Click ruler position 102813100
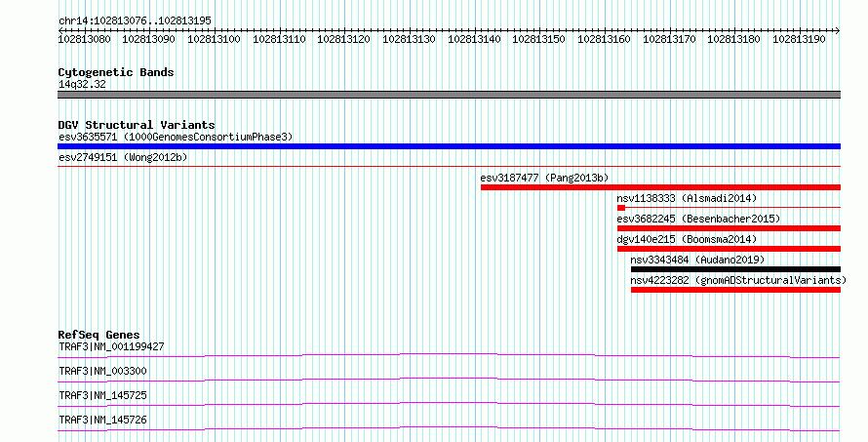Image resolution: width=868 pixels, height=442 pixels. tap(214, 39)
